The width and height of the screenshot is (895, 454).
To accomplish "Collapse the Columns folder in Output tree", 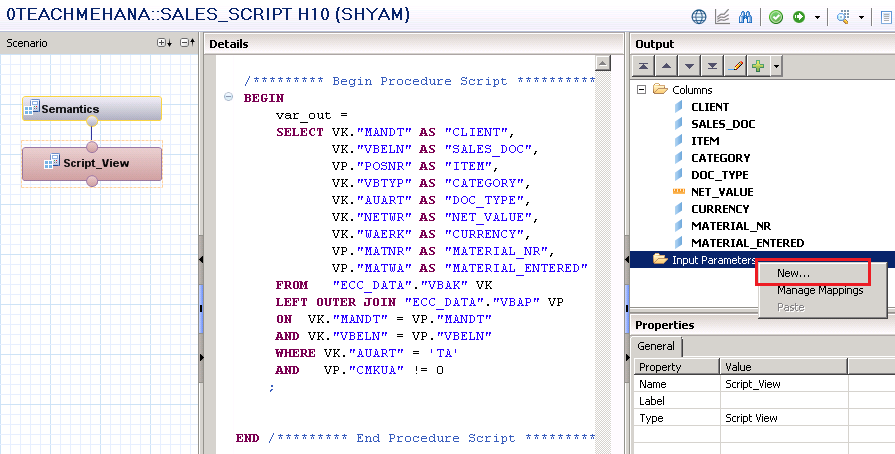I will [x=640, y=90].
